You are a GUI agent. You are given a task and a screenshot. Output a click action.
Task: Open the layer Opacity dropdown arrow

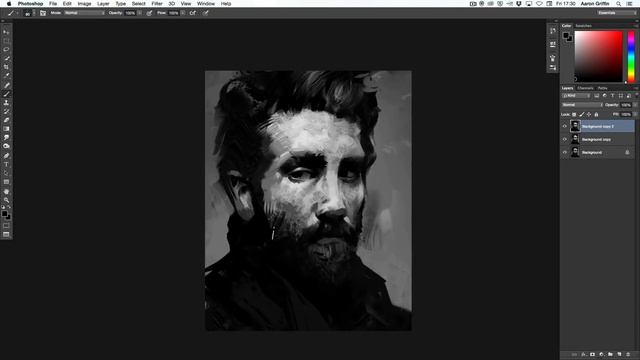coord(635,105)
